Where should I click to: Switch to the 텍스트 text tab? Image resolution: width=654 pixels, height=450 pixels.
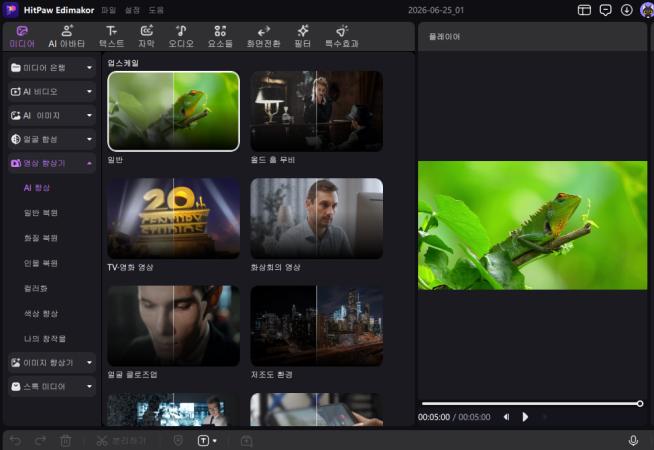pyautogui.click(x=111, y=36)
